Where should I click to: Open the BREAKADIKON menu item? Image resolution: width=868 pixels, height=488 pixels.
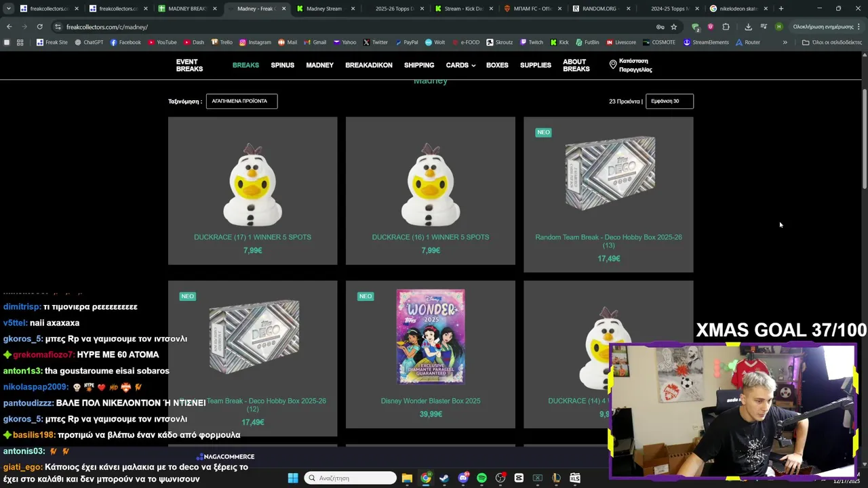pos(369,65)
